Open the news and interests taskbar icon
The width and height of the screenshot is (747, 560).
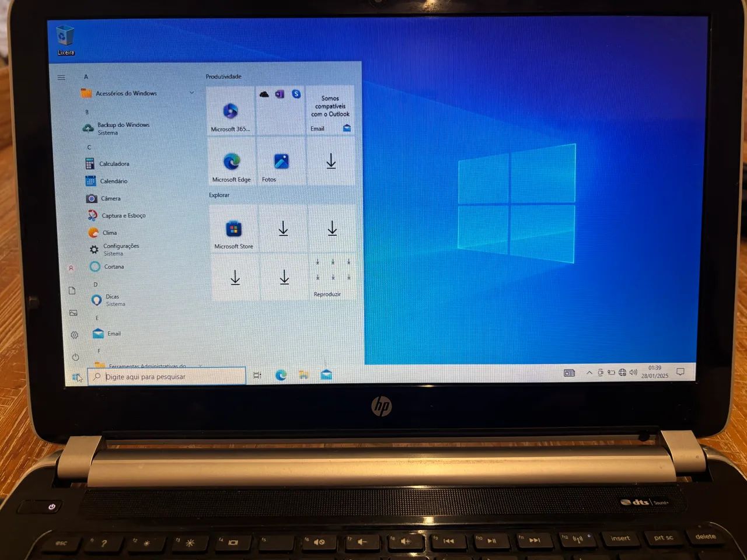[x=570, y=373]
